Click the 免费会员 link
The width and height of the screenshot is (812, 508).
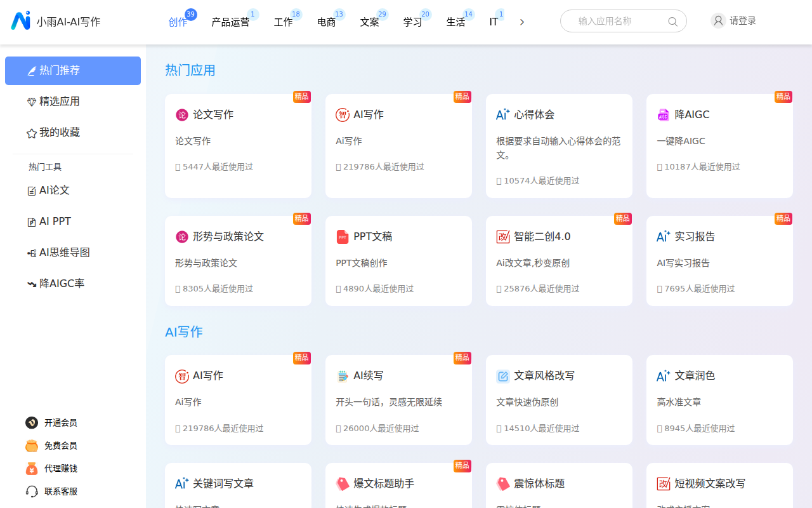click(61, 446)
